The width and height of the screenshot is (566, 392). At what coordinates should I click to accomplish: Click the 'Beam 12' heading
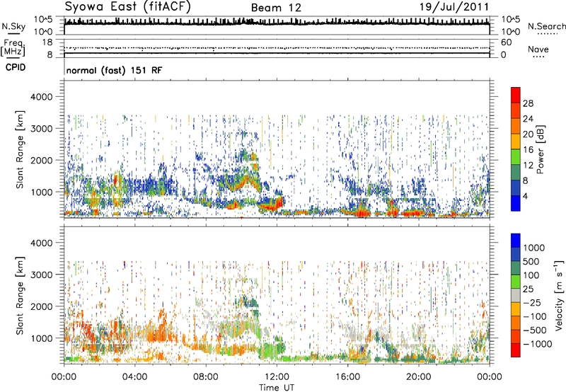(x=276, y=8)
